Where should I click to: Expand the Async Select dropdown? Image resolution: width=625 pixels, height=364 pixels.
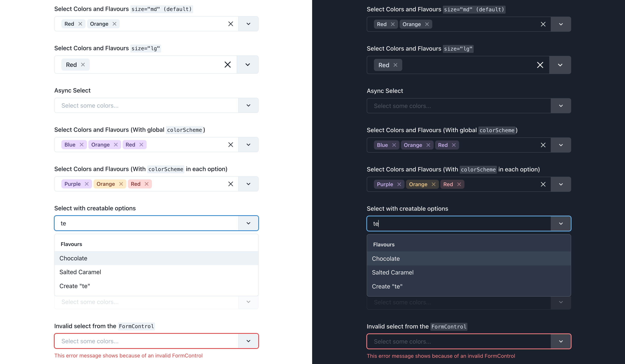(248, 105)
